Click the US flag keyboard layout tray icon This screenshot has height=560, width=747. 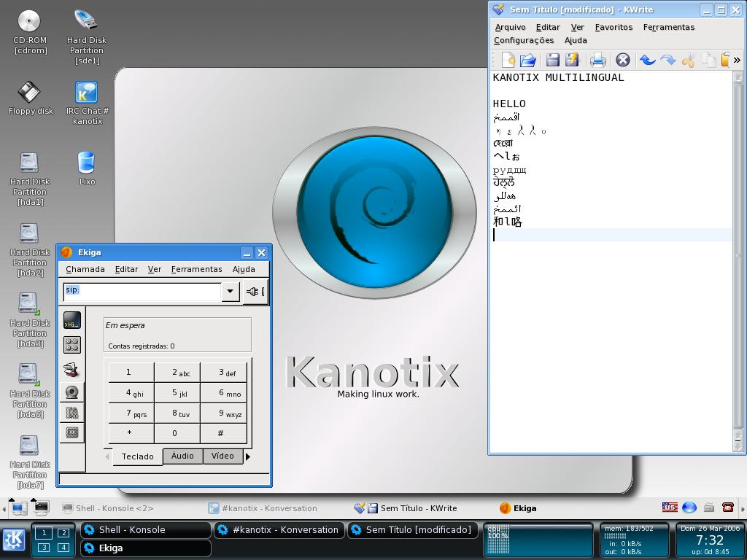(x=670, y=507)
